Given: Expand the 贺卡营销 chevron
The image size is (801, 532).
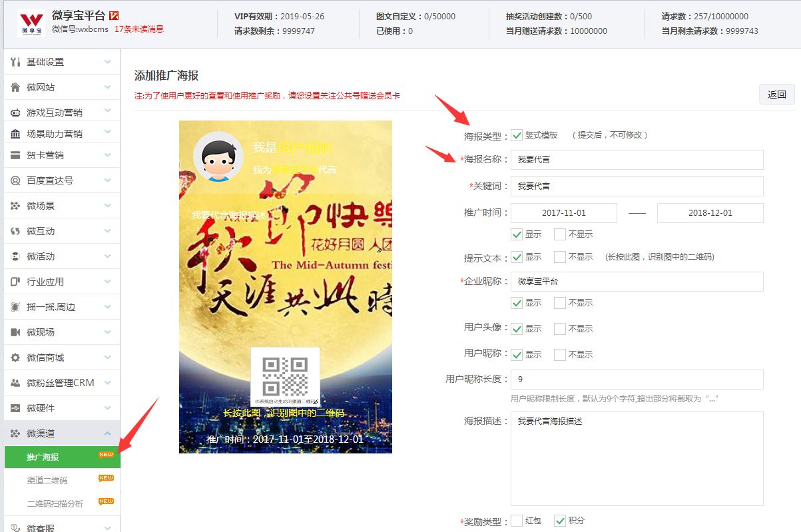Looking at the screenshot, I should (x=108, y=155).
